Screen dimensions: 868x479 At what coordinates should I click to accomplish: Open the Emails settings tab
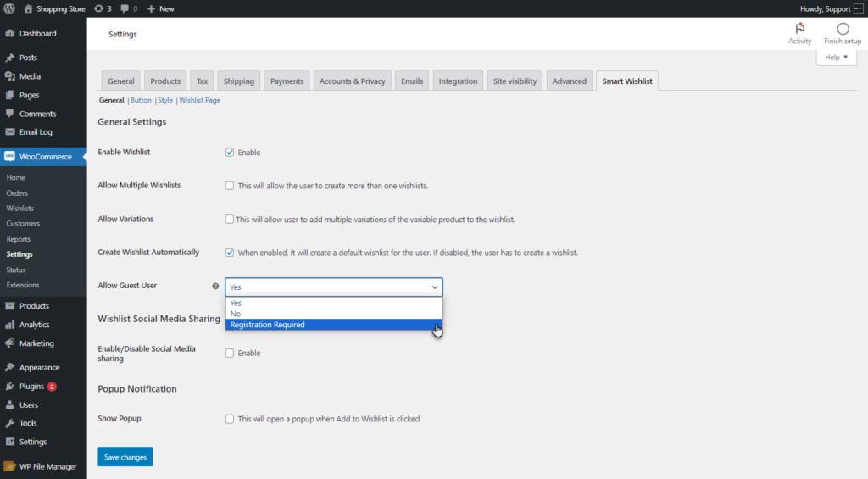coord(412,81)
